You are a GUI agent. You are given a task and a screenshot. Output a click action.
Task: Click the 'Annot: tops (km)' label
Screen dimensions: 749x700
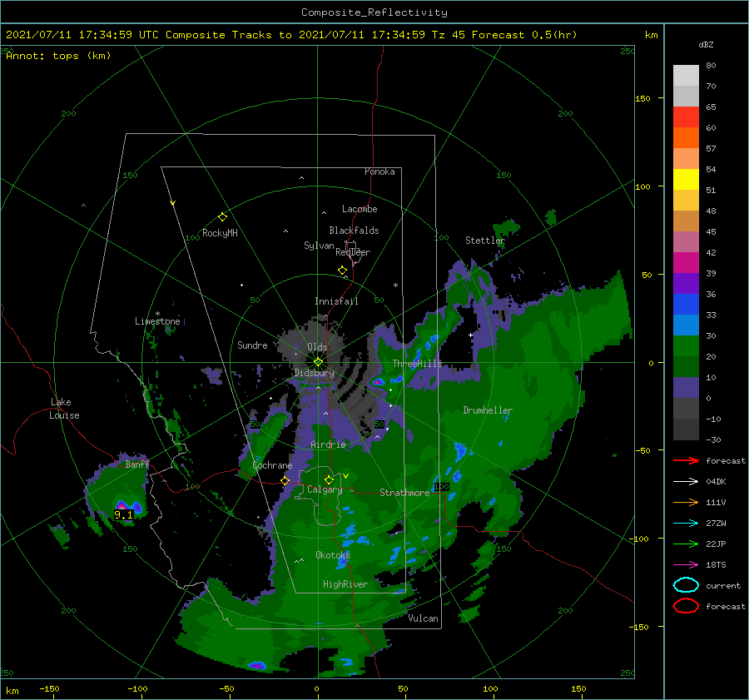[58, 56]
